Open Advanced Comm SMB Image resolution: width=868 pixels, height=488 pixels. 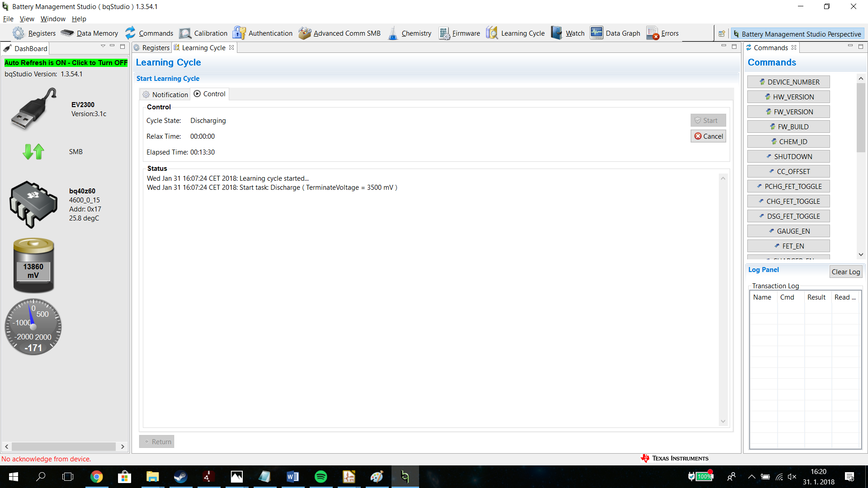click(x=340, y=33)
